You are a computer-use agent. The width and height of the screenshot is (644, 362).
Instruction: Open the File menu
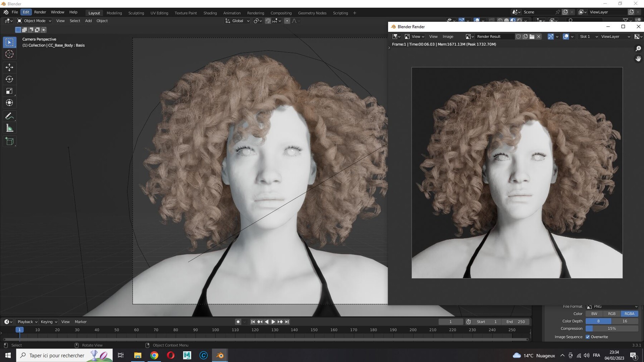tap(15, 12)
